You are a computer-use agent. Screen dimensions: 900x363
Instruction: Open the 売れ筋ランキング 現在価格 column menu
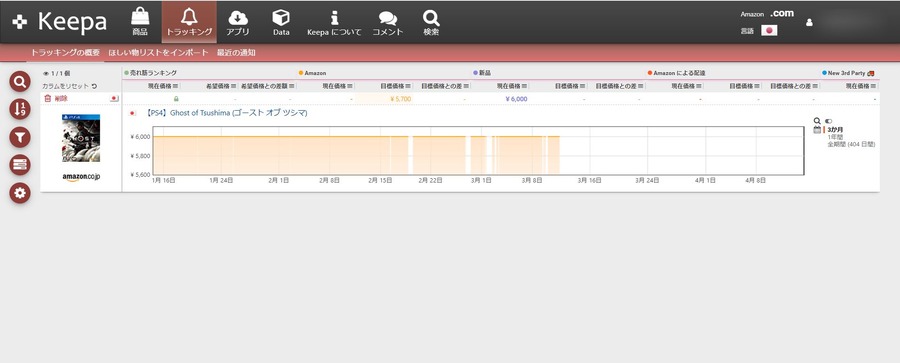pyautogui.click(x=176, y=86)
